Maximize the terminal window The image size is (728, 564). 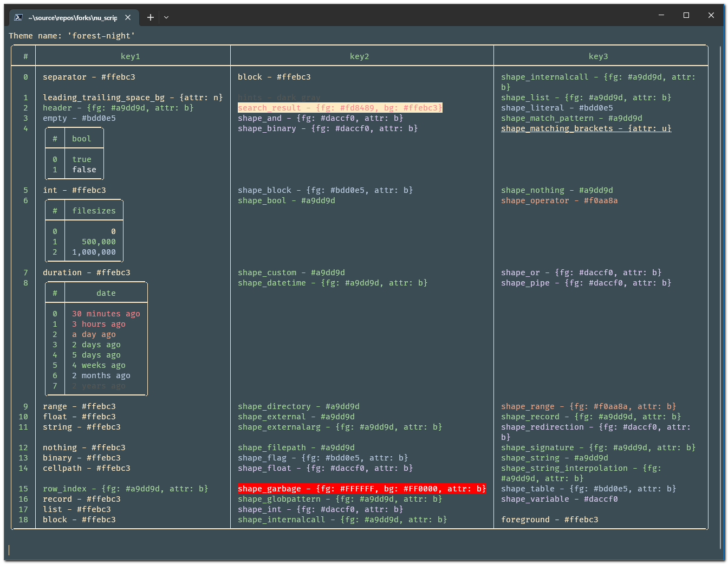click(686, 15)
